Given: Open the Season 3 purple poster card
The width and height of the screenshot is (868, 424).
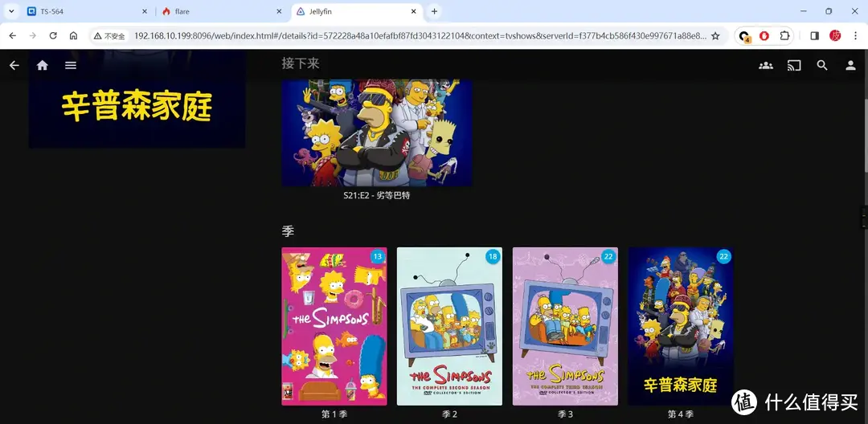Looking at the screenshot, I should 565,326.
